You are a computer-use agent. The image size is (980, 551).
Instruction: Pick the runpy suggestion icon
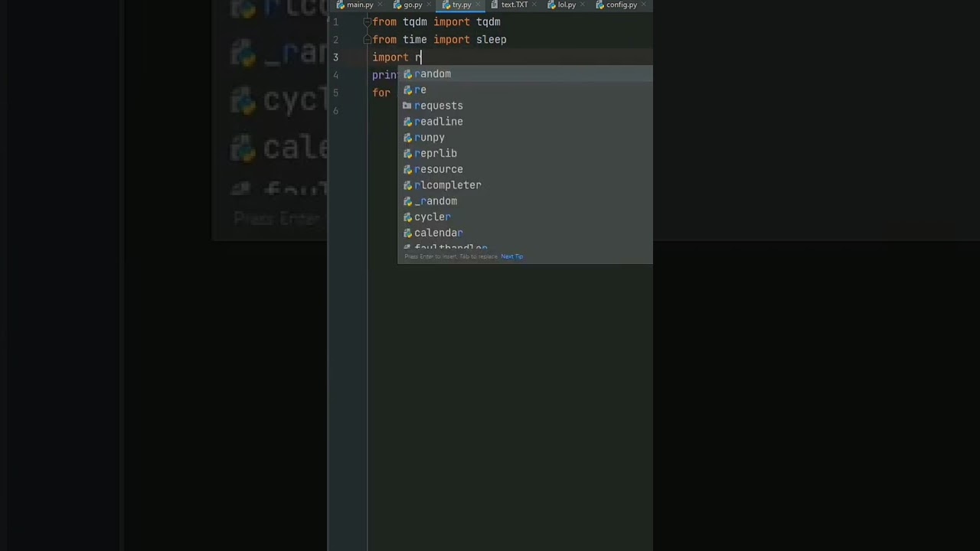(x=407, y=138)
